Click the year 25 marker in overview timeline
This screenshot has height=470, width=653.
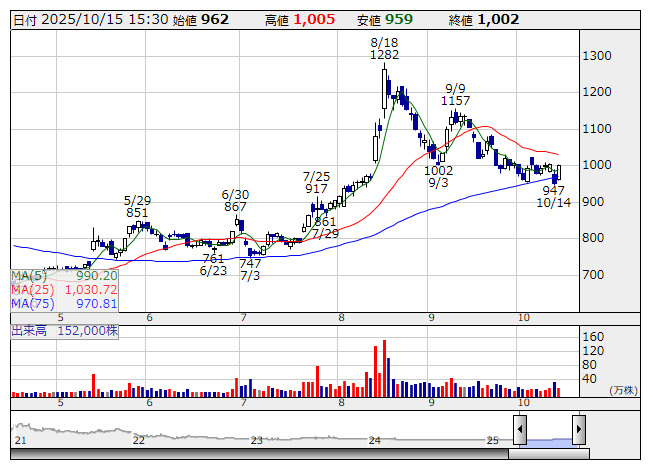point(493,440)
